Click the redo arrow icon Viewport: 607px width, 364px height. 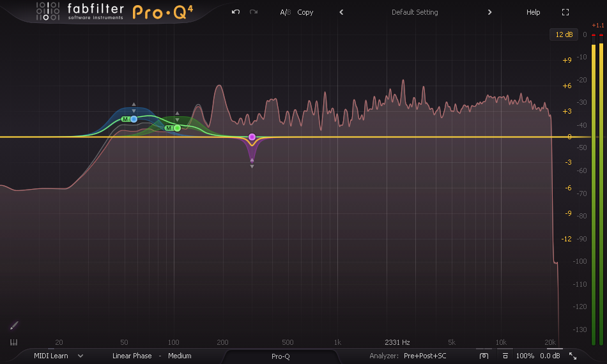click(x=254, y=12)
